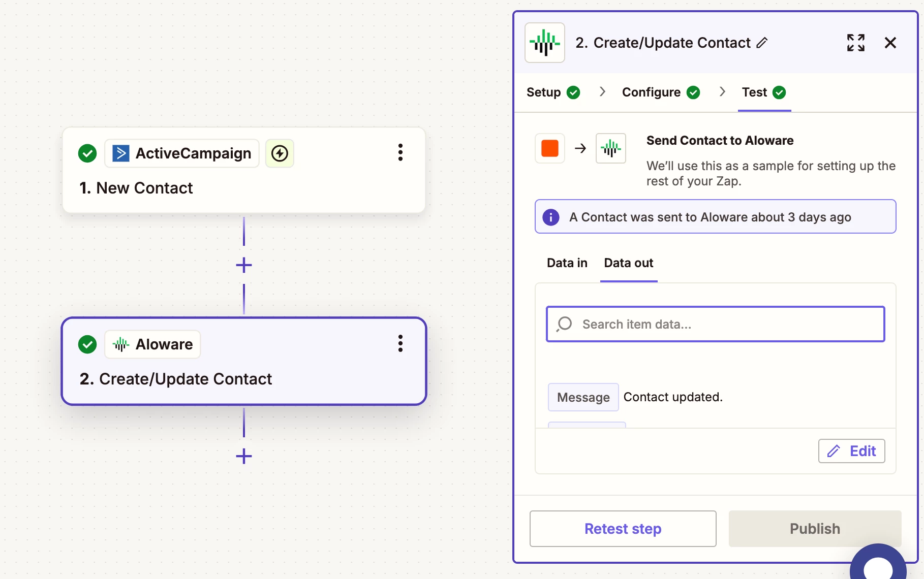Click the 'Send Contact to Aloware' heading

tap(720, 141)
